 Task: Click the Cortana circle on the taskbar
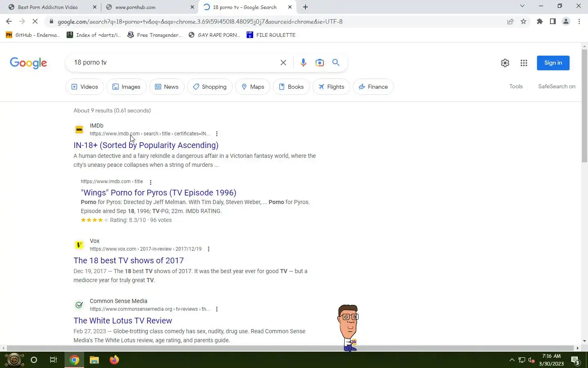(34, 360)
